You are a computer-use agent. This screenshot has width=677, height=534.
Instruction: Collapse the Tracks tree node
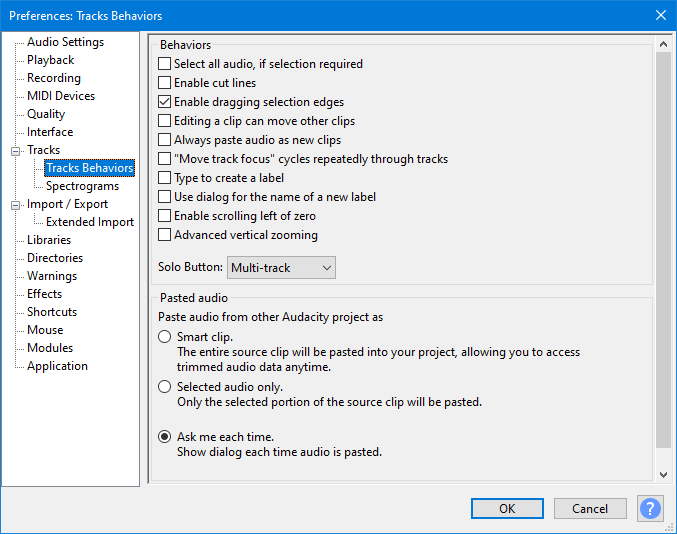coord(16,151)
